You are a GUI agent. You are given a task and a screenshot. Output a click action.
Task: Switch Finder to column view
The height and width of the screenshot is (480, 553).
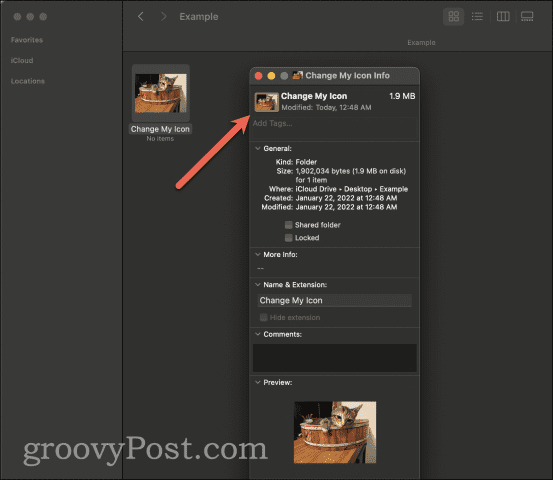503,16
